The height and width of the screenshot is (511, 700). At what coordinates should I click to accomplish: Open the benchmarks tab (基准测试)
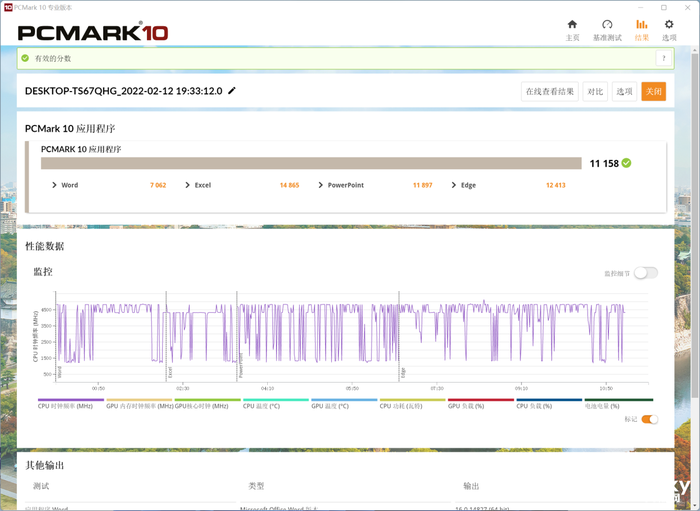(x=607, y=29)
